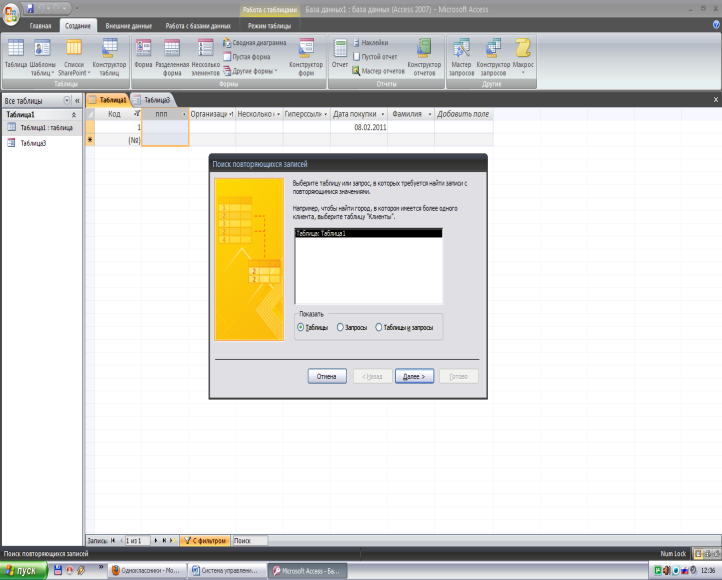
Task: Open Другие формы dropdown
Action: pos(250,71)
